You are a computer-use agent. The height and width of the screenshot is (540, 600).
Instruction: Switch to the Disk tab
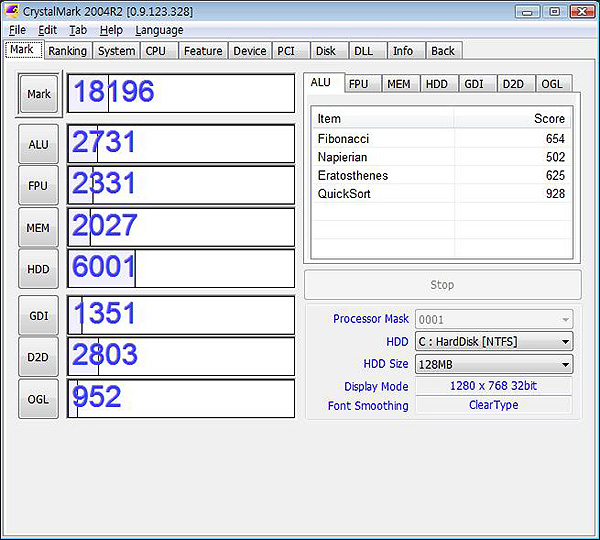tap(329, 51)
